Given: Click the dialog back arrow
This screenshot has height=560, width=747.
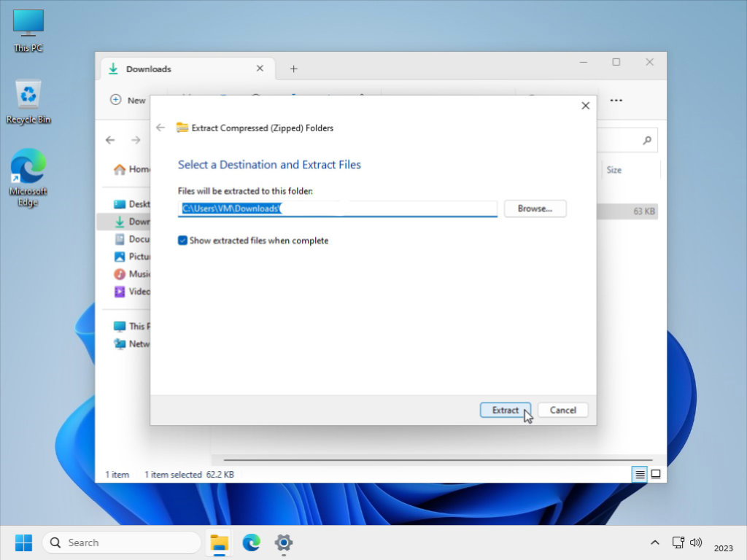Looking at the screenshot, I should pyautogui.click(x=160, y=128).
